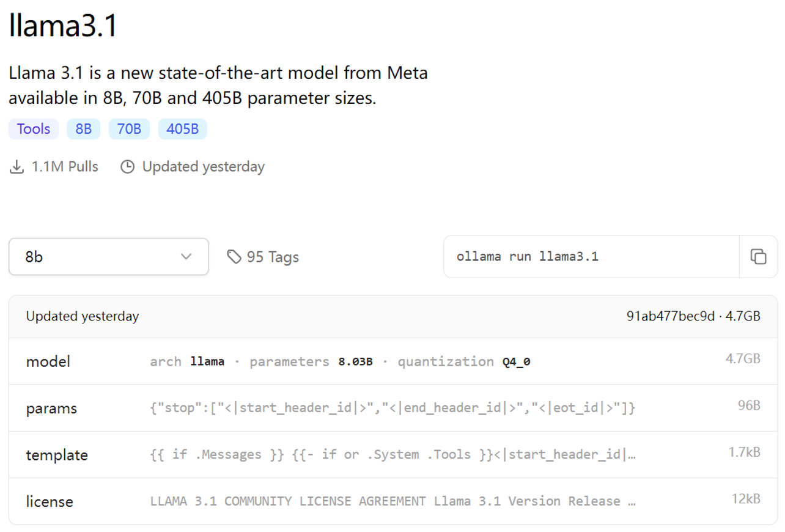Click the 12kB license file size
Viewport: 785px width, 532px height.
[746, 498]
